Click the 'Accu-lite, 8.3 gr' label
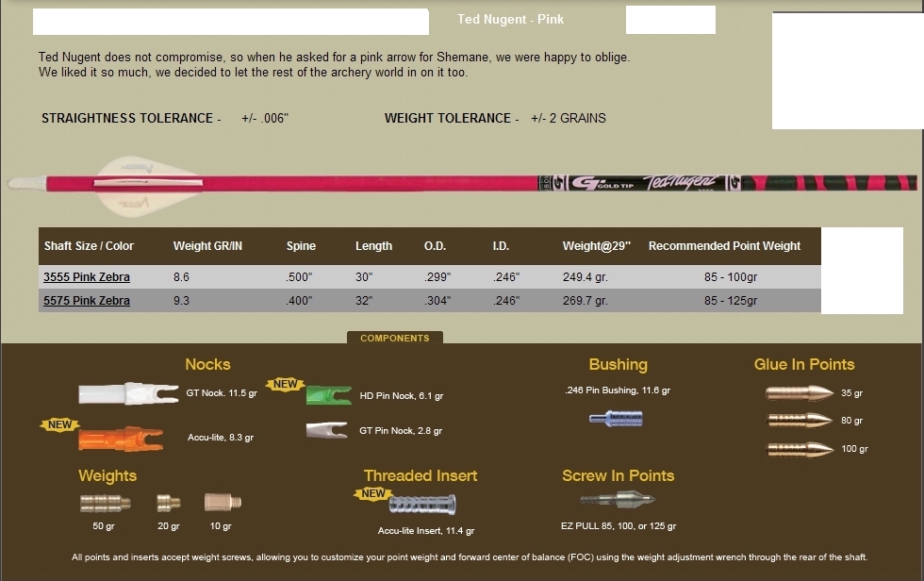924x581 pixels. (221, 438)
